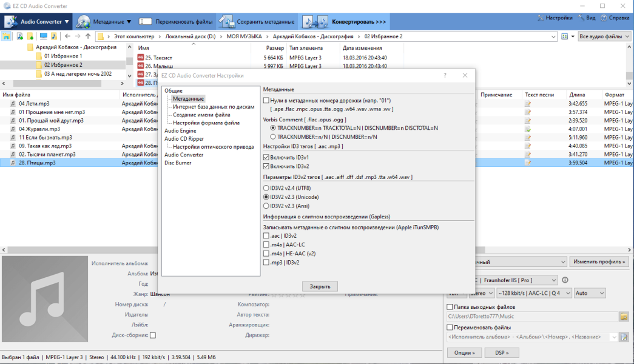Open Disc Burner settings section

[178, 163]
